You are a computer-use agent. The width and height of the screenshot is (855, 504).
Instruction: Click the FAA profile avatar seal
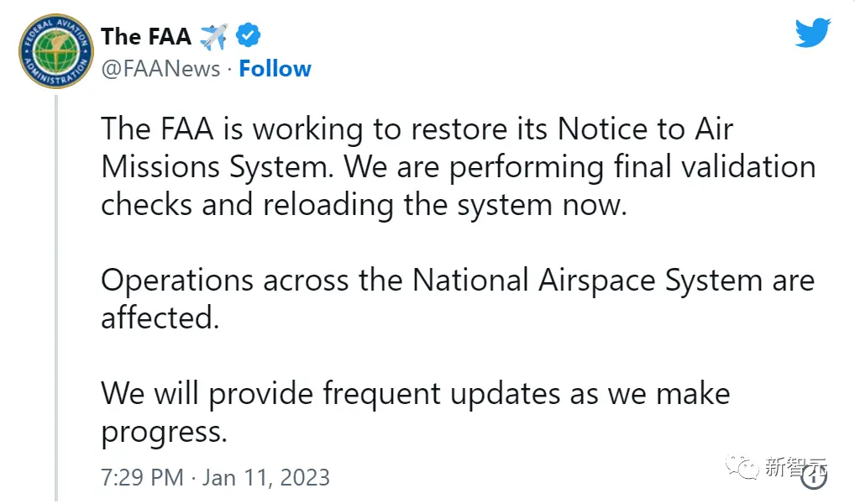coord(55,52)
